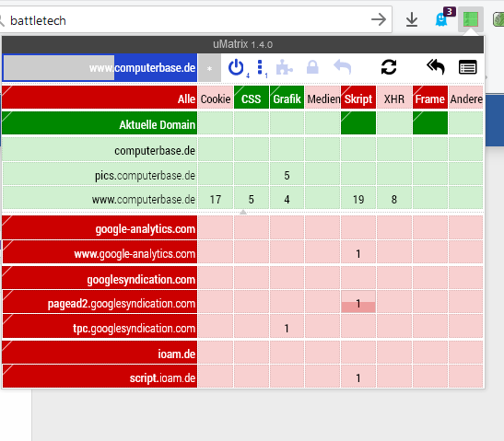Click Aktuelle Domain's green Frame cell

pyautogui.click(x=430, y=123)
